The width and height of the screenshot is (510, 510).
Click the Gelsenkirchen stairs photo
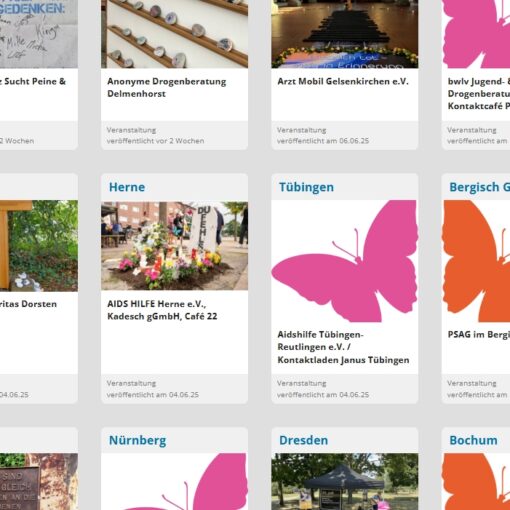point(345,34)
